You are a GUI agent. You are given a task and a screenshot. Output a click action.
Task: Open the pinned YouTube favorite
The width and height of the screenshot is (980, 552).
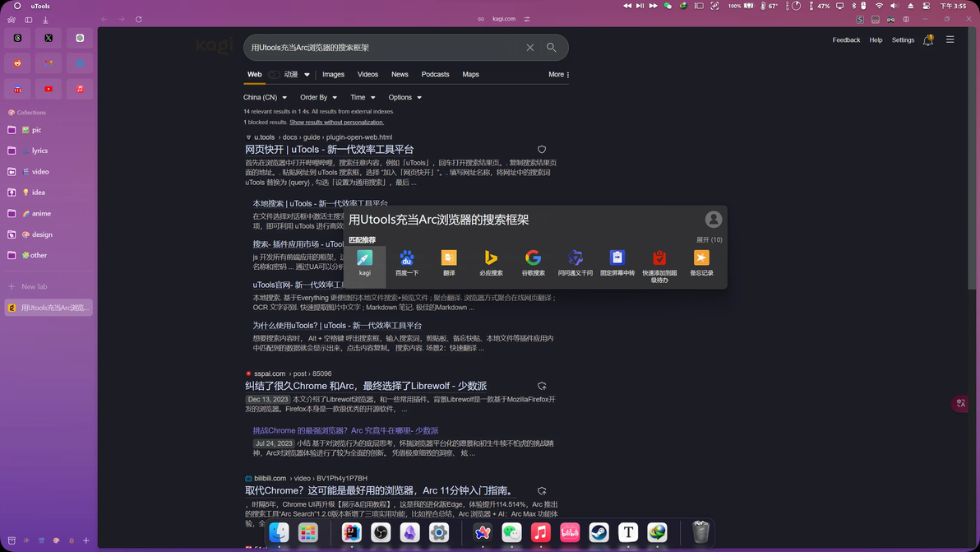tap(49, 89)
